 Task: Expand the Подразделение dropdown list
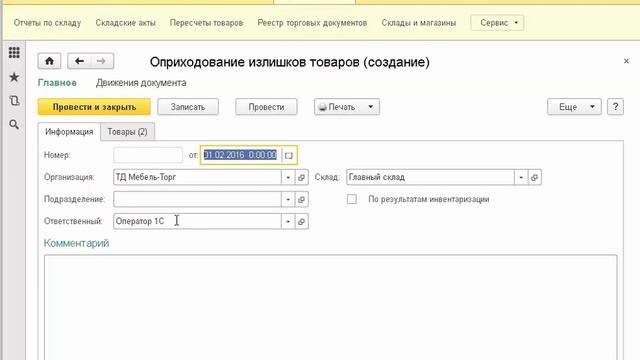tap(288, 199)
